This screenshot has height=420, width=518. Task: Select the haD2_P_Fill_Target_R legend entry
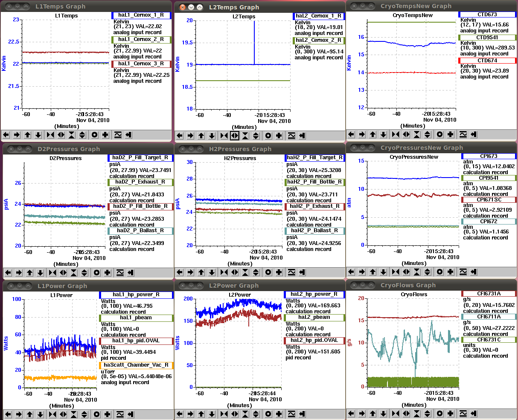click(x=141, y=158)
